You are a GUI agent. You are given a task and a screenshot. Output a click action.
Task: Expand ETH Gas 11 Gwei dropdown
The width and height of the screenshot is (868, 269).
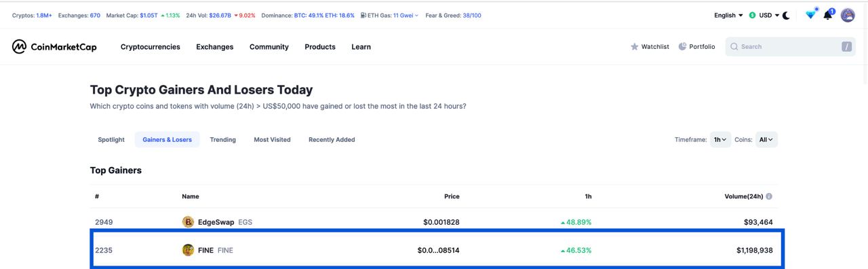393,15
